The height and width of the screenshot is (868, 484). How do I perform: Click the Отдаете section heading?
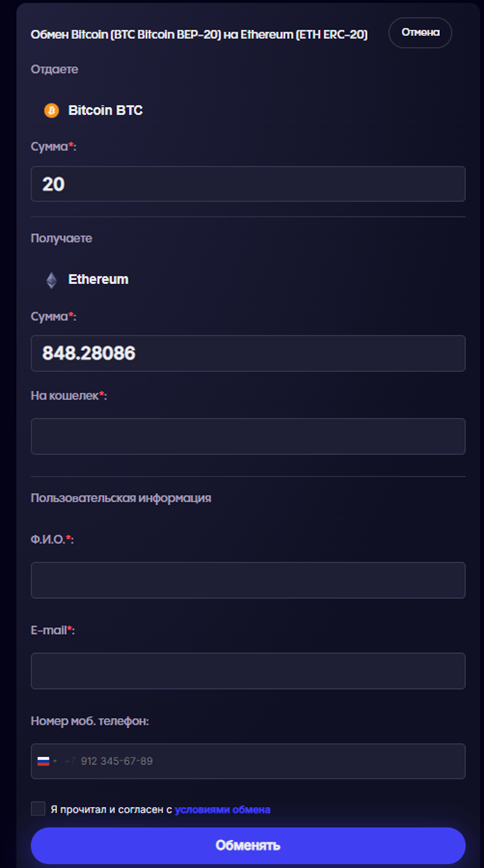point(54,70)
